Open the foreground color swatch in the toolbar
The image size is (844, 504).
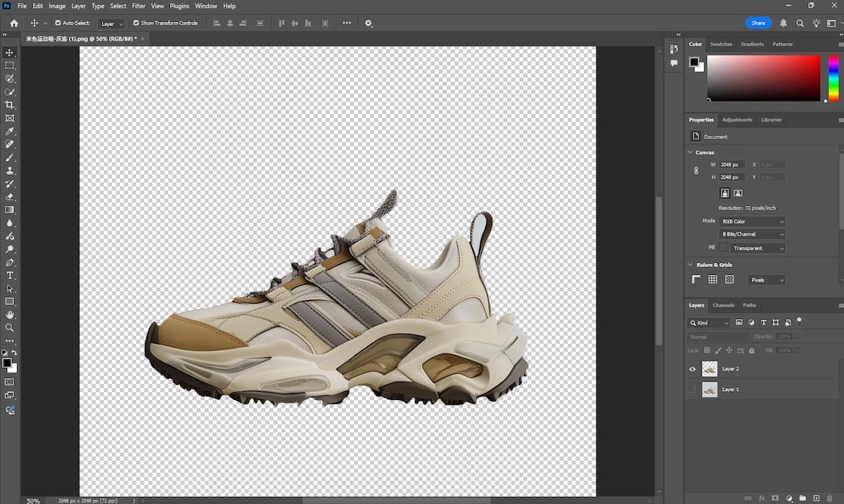coord(7,363)
